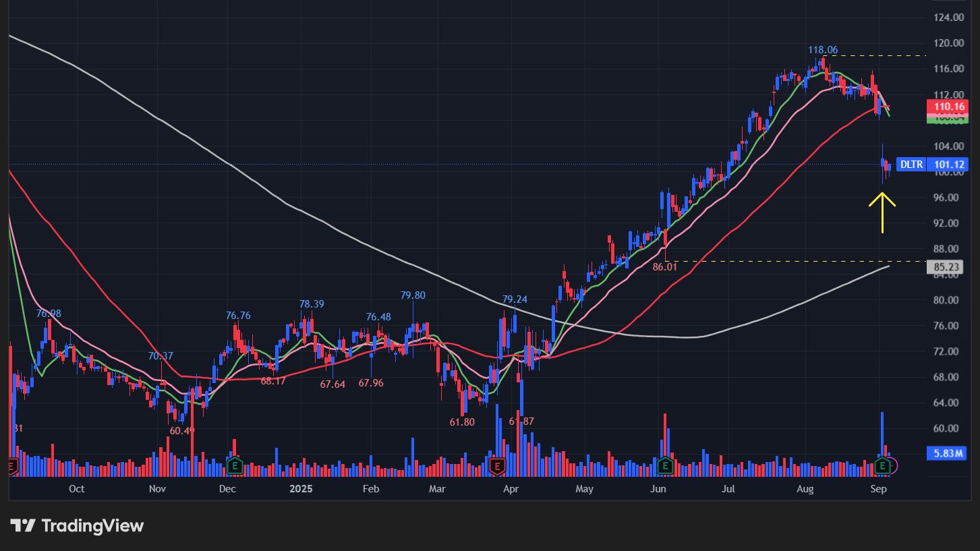Click the 70.37 high label near November
980x551 pixels.
(x=161, y=356)
